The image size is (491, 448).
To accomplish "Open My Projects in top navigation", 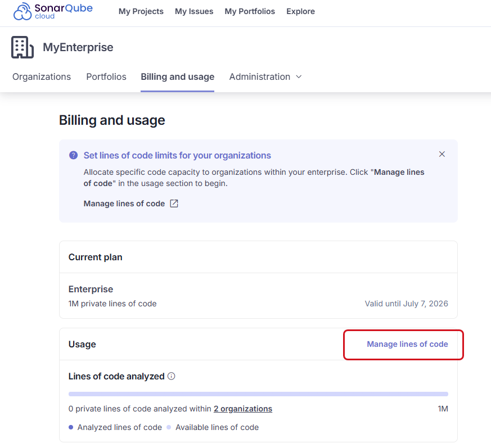I will point(141,12).
